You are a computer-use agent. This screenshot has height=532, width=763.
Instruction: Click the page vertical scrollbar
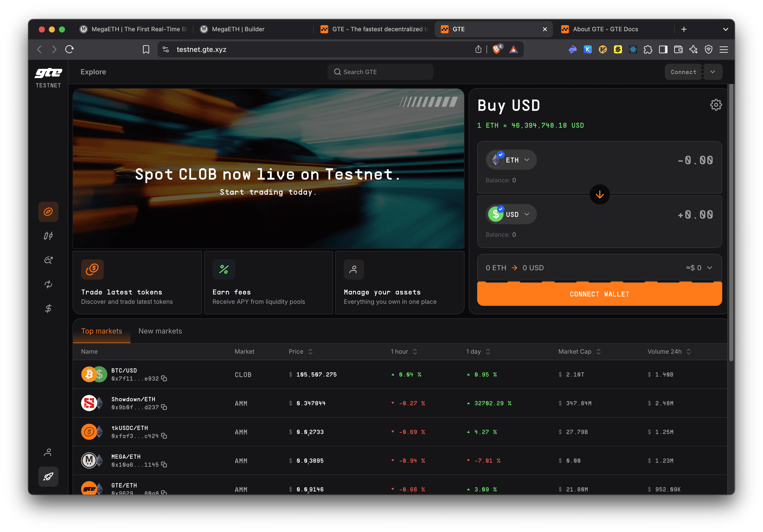point(731,222)
